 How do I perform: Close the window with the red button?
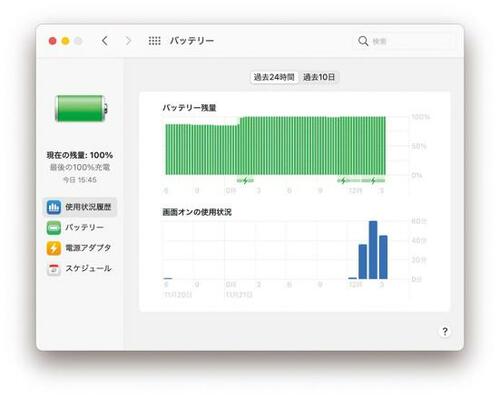(x=53, y=41)
